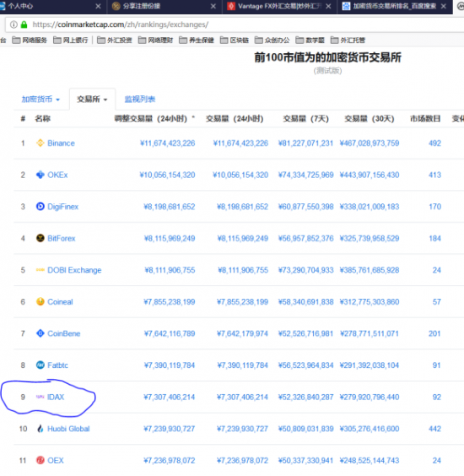Click OKEx 7-day volume ¥74,334,725,969

(x=306, y=175)
